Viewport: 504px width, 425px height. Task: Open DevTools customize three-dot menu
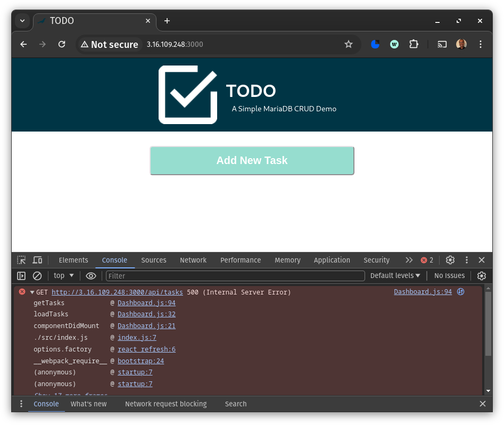pos(467,260)
